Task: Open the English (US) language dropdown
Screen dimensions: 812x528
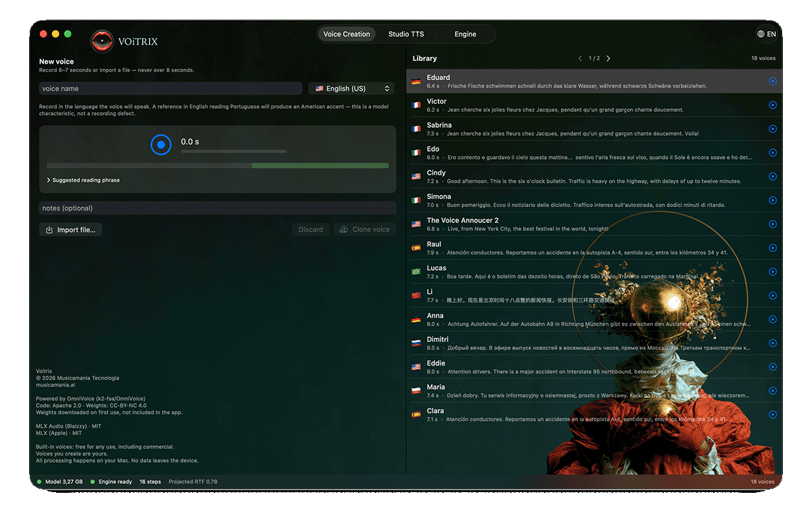Action: coord(352,89)
